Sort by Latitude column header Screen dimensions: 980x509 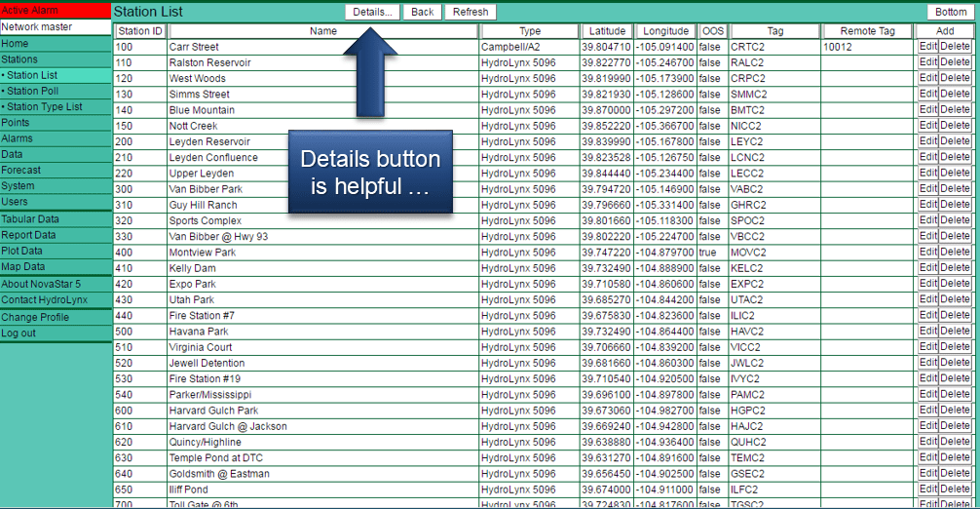point(607,30)
